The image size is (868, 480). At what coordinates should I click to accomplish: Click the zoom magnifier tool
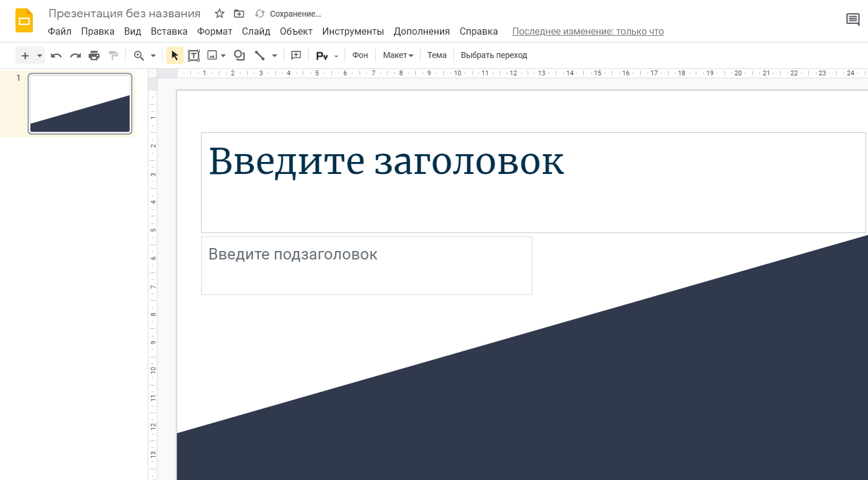139,56
